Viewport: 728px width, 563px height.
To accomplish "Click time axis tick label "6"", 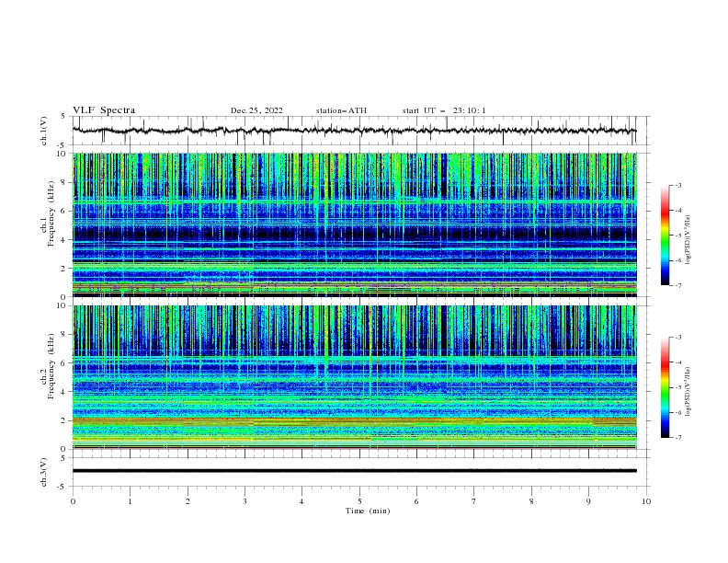I will [x=416, y=501].
